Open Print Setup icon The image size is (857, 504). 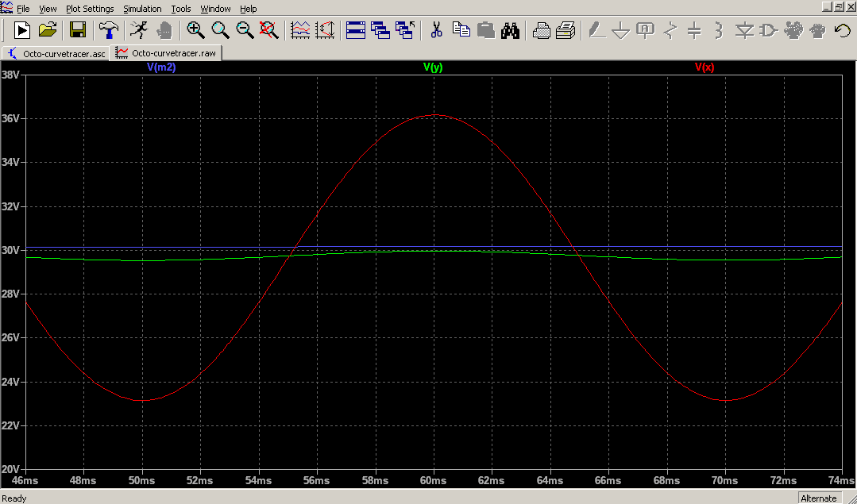pyautogui.click(x=541, y=30)
